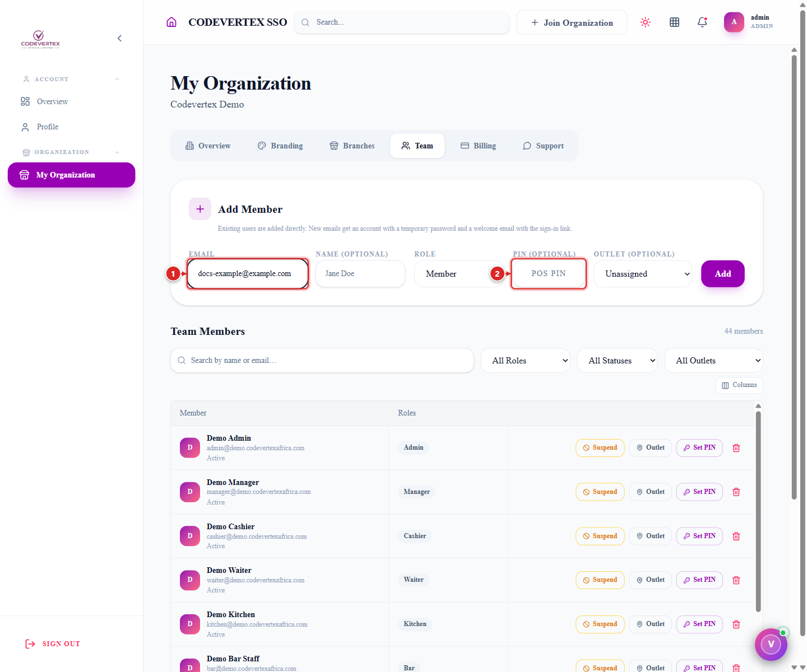Click the Search by name or email box

pyautogui.click(x=322, y=361)
